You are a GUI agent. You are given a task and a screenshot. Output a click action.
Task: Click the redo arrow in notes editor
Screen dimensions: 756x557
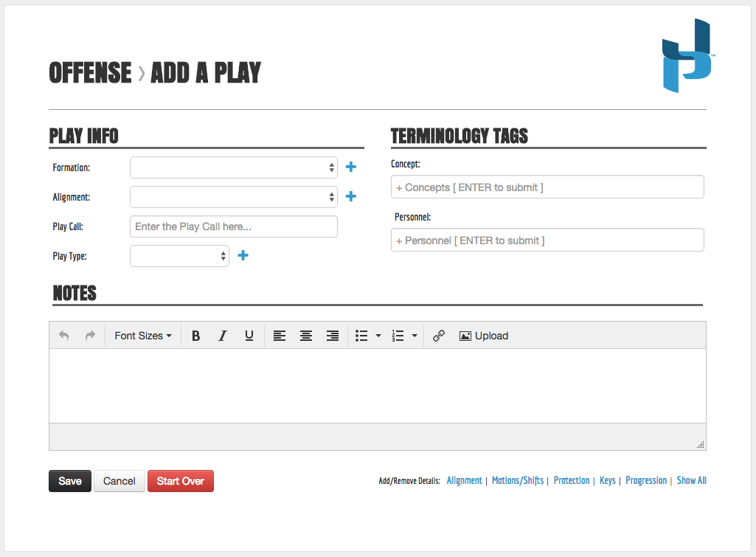pos(90,336)
